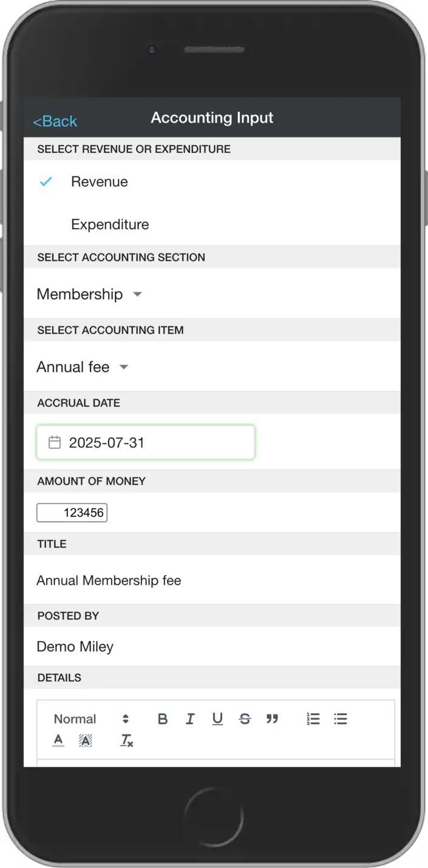Toggle bold formatting in the details editor
The image size is (428, 868).
click(x=163, y=719)
